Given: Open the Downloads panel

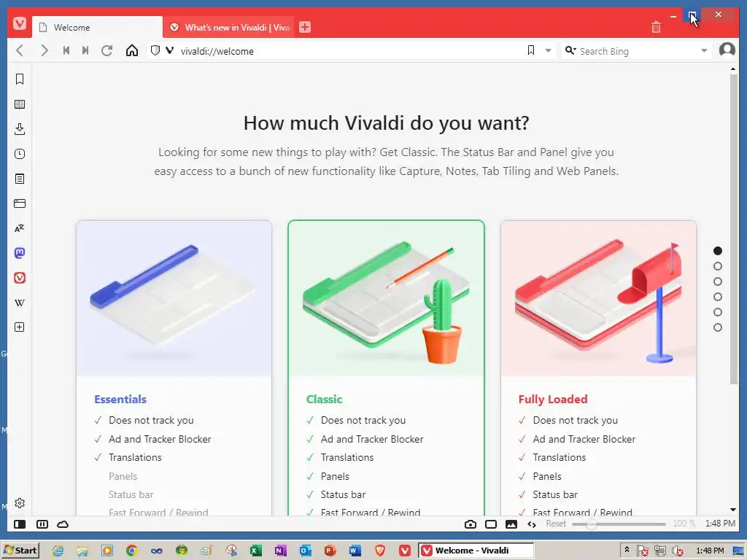Looking at the screenshot, I should click(x=20, y=129).
